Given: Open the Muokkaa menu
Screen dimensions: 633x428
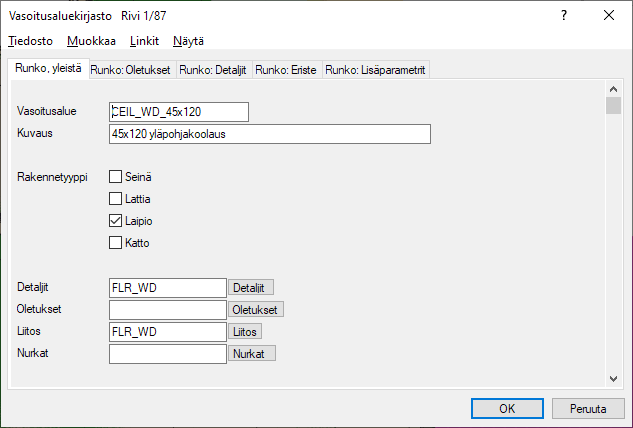Looking at the screenshot, I should 91,41.
